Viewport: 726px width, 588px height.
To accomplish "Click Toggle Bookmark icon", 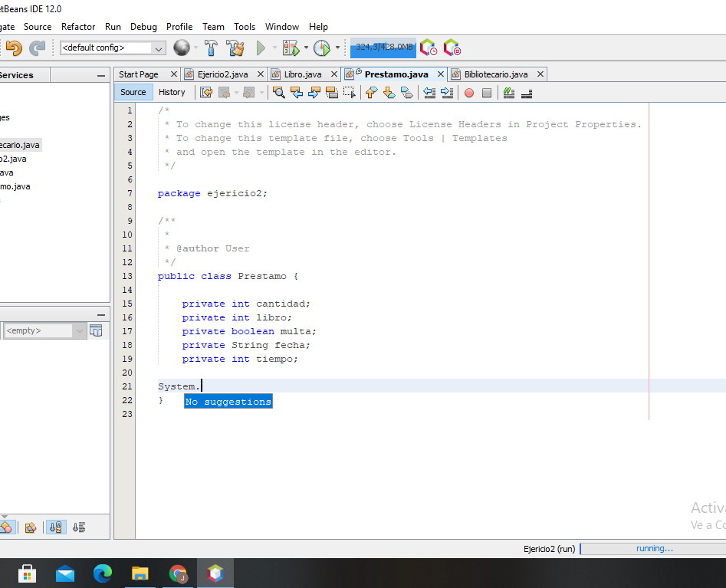I will point(406,93).
